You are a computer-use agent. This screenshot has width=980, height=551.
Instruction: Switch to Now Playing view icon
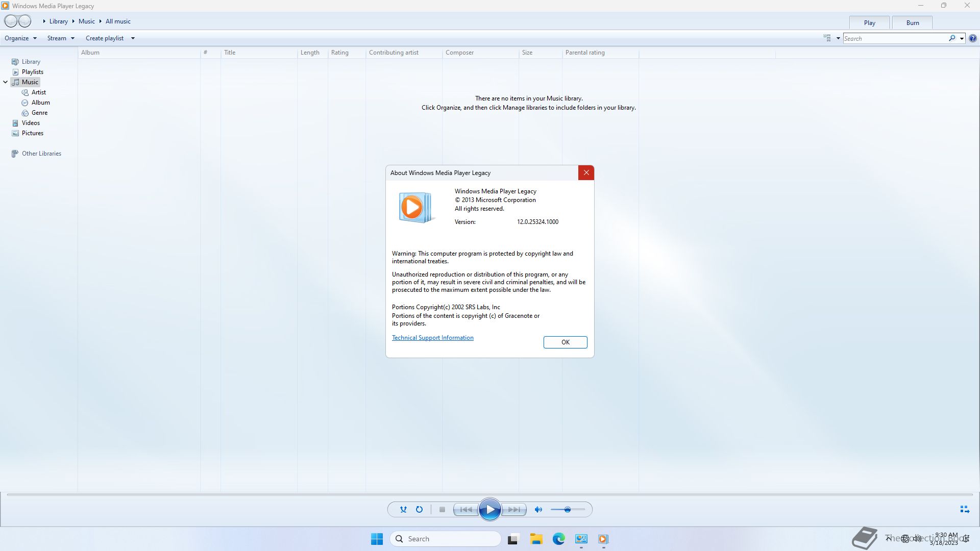pos(964,509)
